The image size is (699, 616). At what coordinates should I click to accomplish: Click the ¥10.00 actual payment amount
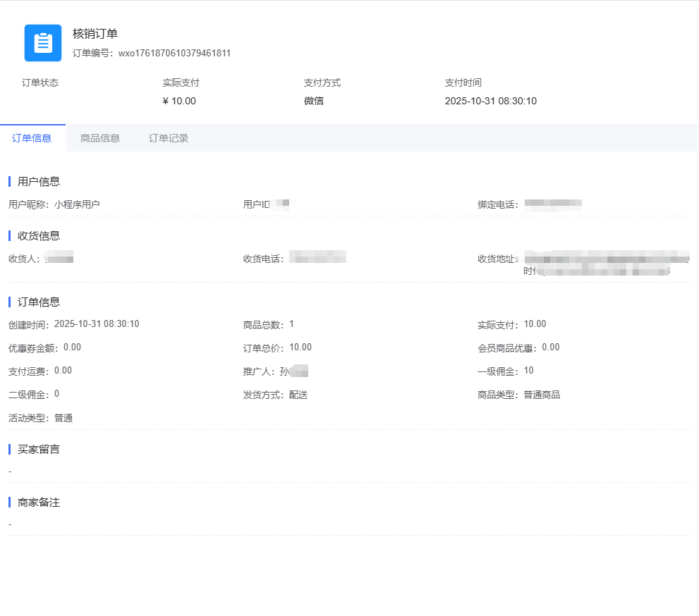(180, 101)
